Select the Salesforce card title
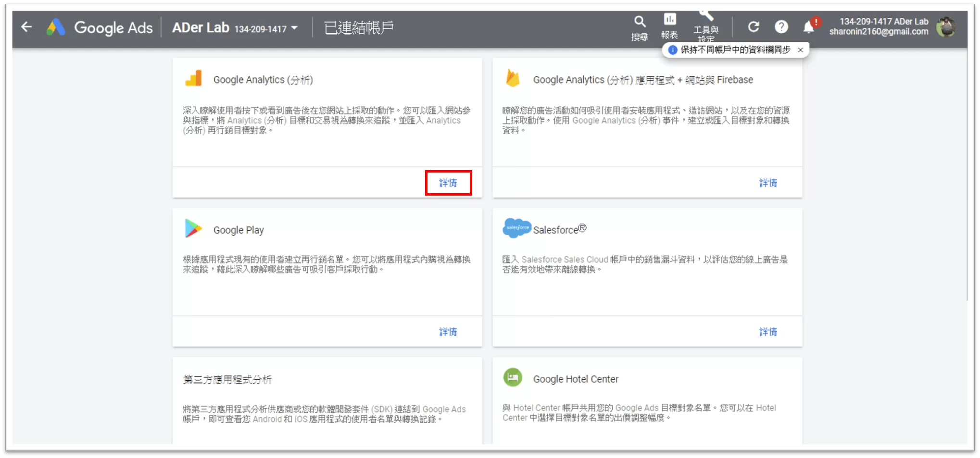 [560, 229]
